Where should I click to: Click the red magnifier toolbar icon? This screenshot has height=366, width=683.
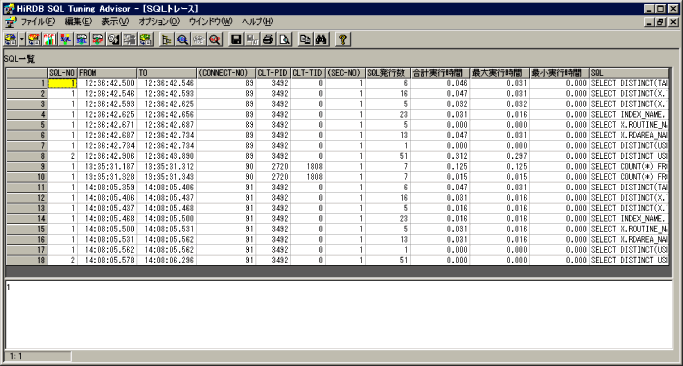click(x=215, y=40)
